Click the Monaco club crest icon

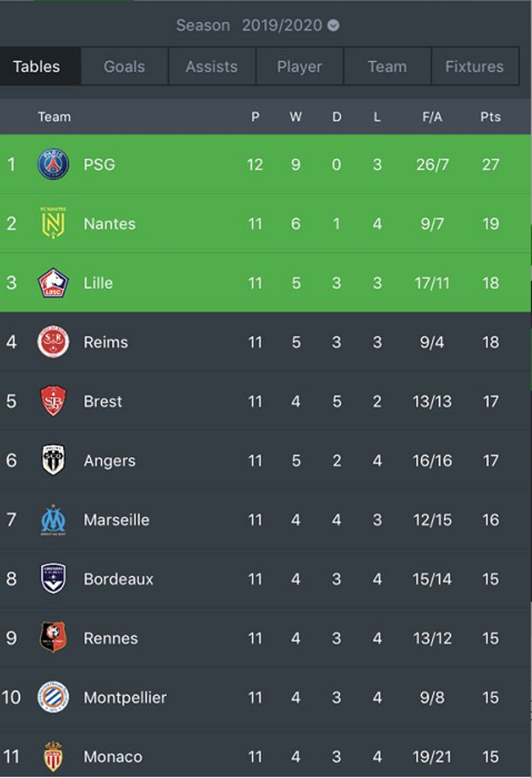(x=53, y=757)
